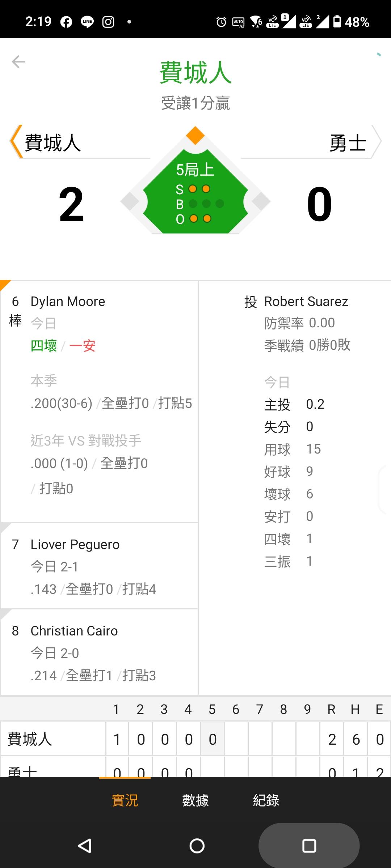Viewport: 391px width, 868px height.
Task: Switch to the 實況 tab
Action: point(125,800)
